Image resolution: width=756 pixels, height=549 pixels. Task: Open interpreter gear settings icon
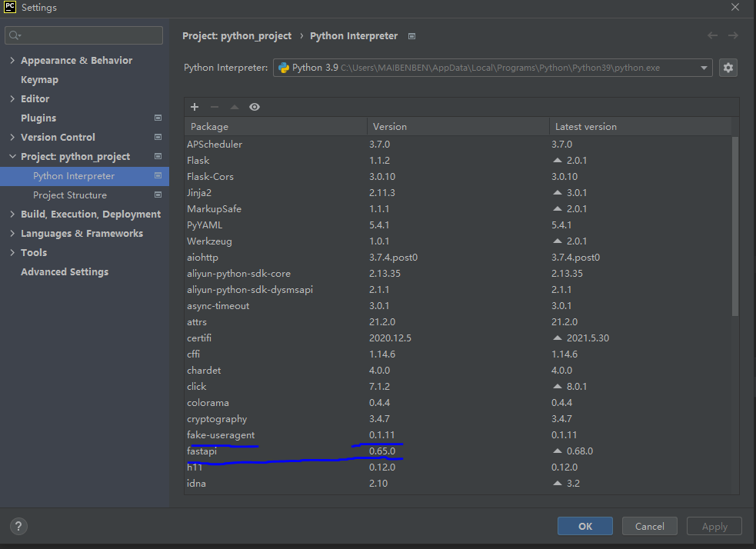(728, 68)
